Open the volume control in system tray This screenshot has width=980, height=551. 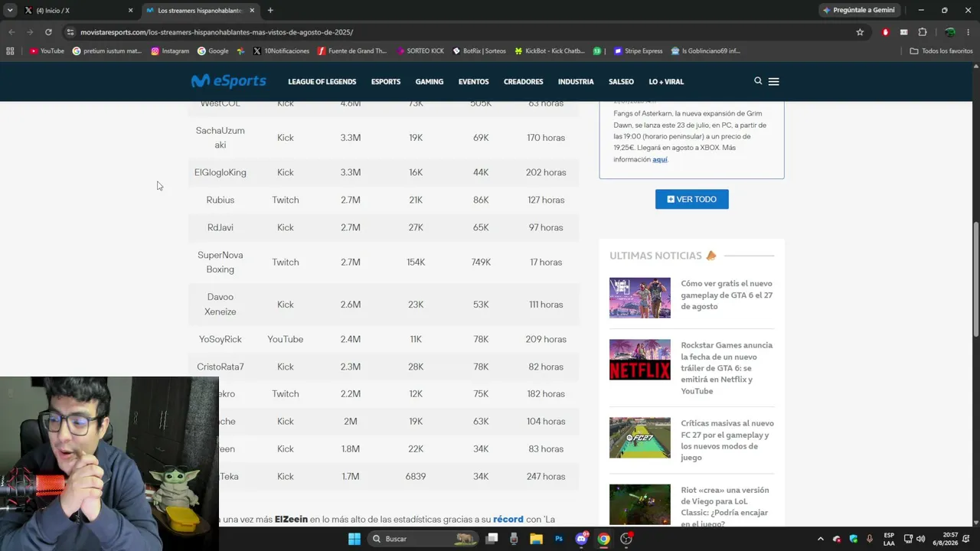point(920,539)
